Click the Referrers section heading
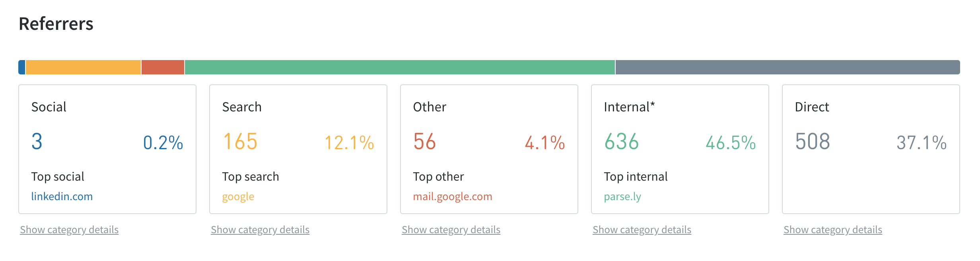Screen dimensions: 980x261 coord(56,24)
